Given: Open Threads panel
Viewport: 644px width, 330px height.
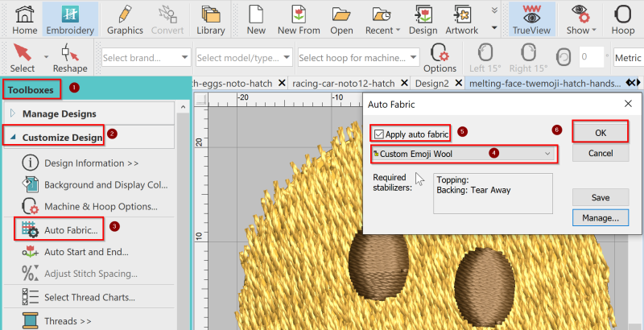Looking at the screenshot, I should (x=56, y=320).
